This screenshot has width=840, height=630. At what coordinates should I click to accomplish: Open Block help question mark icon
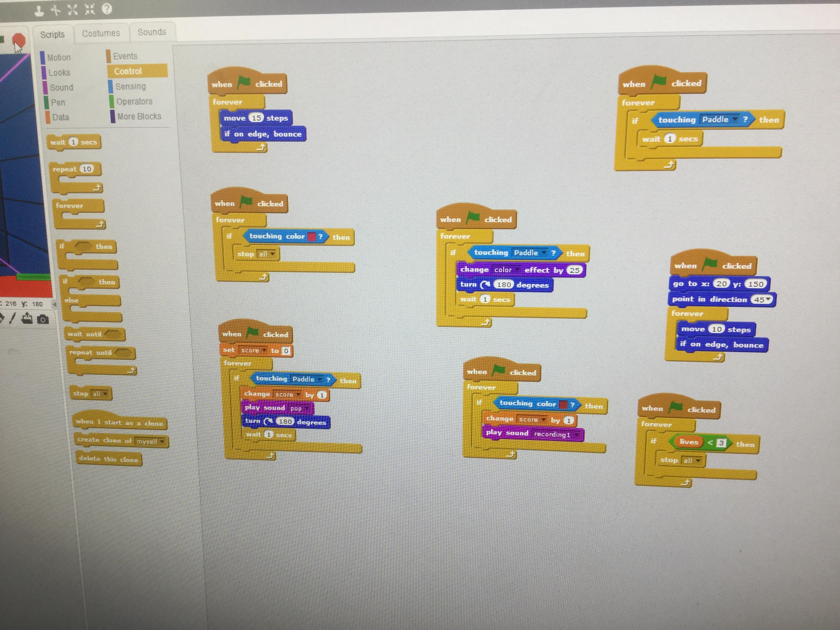coord(108,8)
